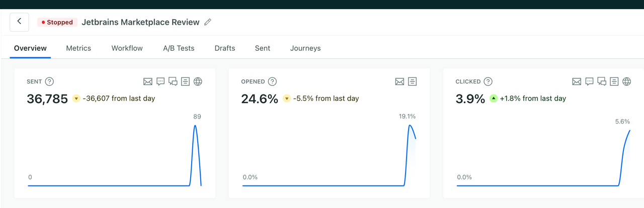644x208 pixels.
Task: Open the Journeys tab
Action: point(305,48)
